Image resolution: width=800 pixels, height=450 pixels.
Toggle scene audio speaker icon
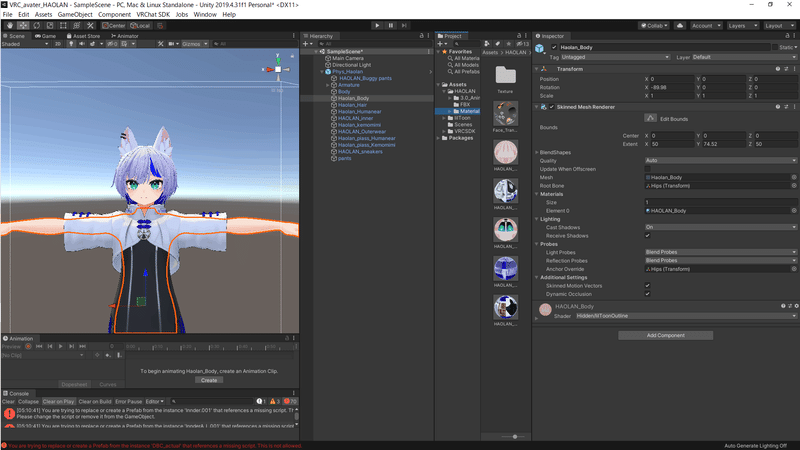(82, 44)
